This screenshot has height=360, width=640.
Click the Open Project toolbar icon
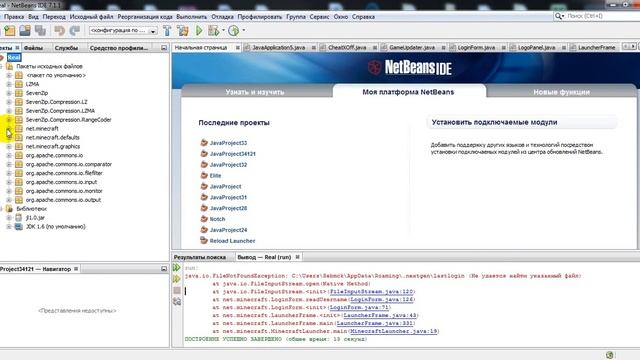(25, 31)
